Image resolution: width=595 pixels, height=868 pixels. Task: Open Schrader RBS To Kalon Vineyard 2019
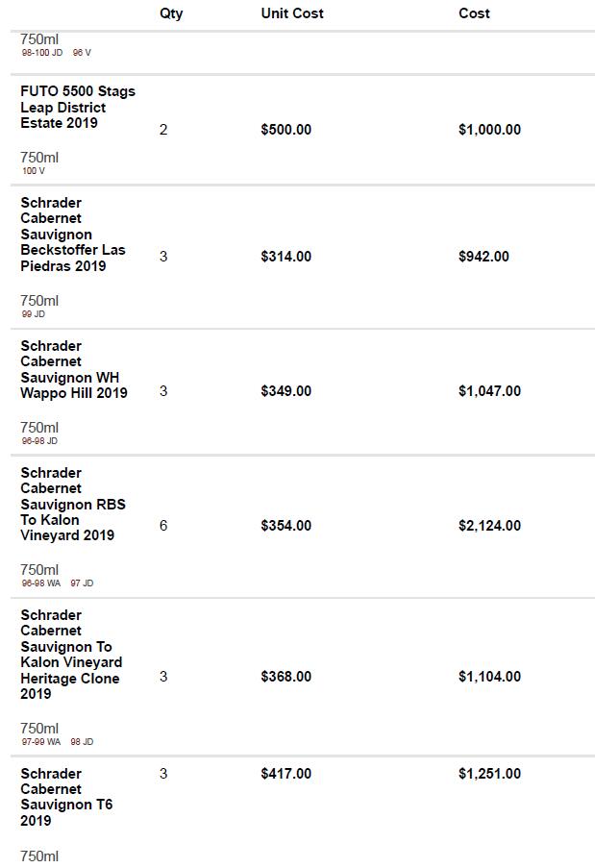[x=72, y=504]
